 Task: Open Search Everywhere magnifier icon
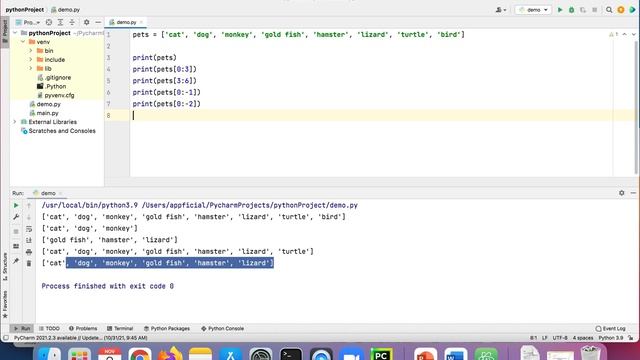click(x=609, y=10)
